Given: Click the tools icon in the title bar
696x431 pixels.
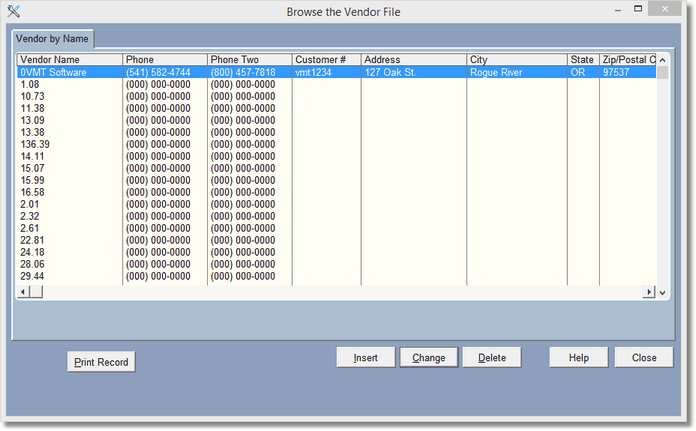Looking at the screenshot, I should [13, 11].
